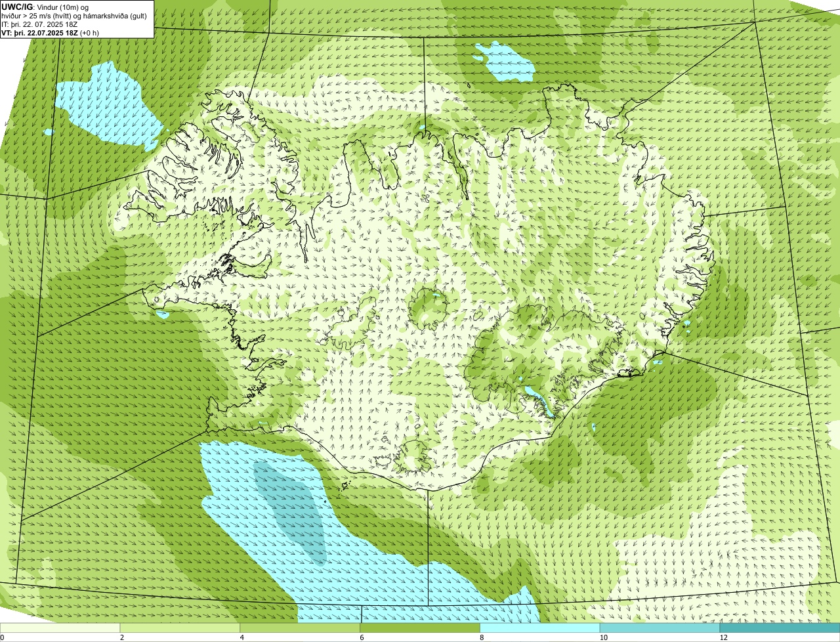Click the legend tick label "0"
The image size is (840, 642).
[x=2, y=637]
